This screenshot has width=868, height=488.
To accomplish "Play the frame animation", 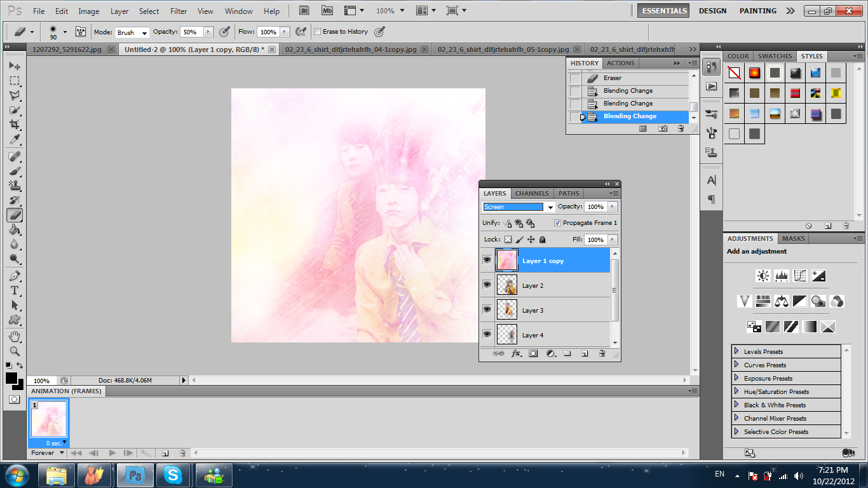I will coord(112,453).
